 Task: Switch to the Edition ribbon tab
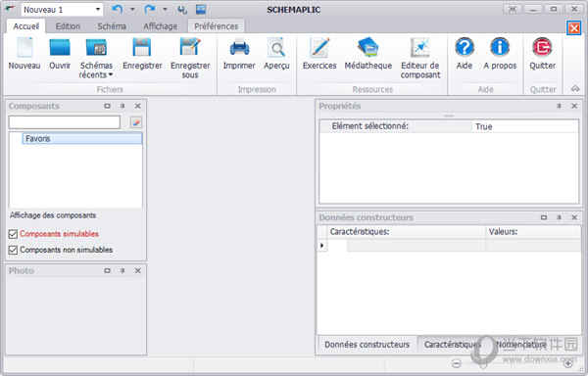pos(68,26)
